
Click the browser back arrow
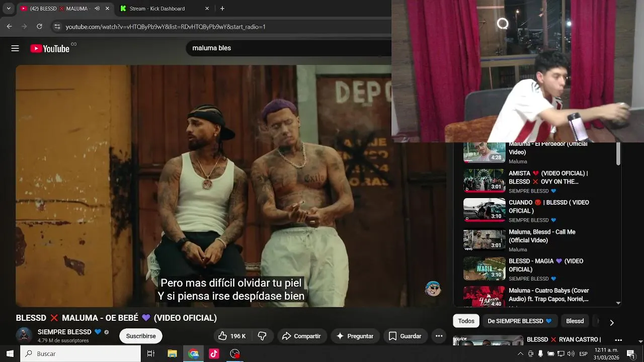[x=9, y=26]
